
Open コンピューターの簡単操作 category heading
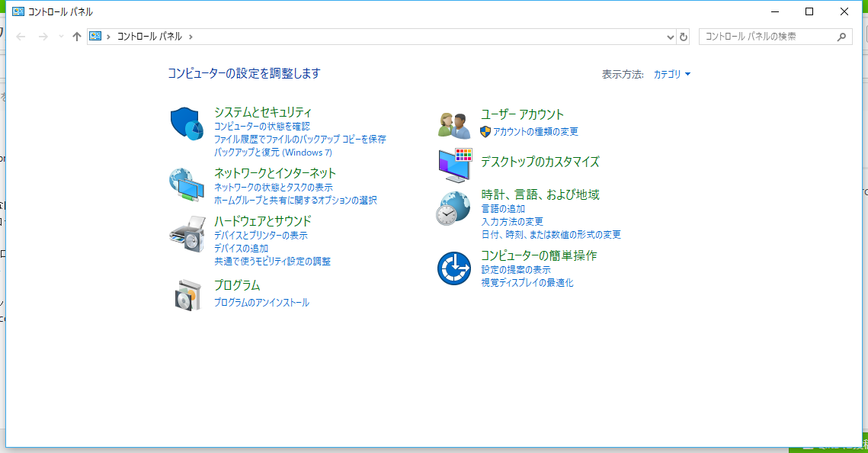click(539, 255)
